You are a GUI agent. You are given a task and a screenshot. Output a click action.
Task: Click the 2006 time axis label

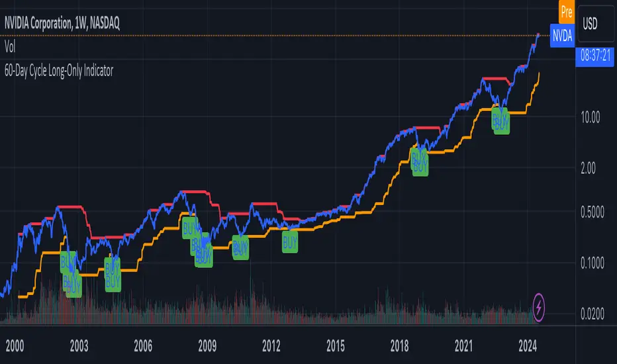pyautogui.click(x=143, y=346)
